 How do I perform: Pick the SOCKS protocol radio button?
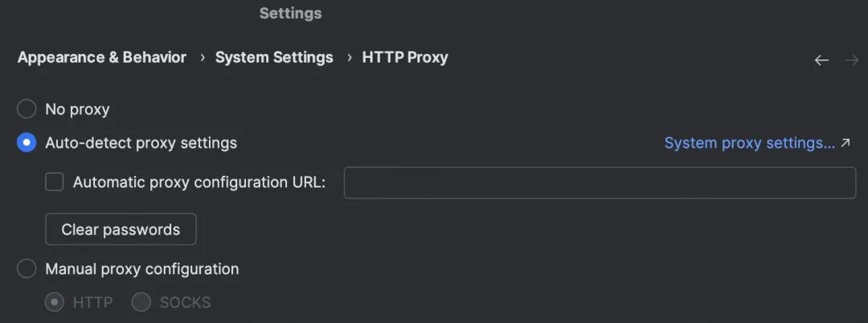pyautogui.click(x=141, y=303)
